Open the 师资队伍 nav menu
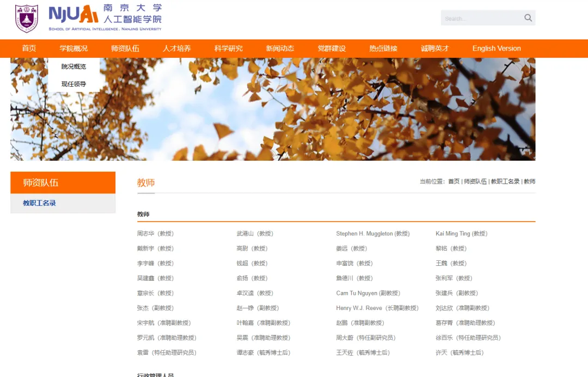 (x=125, y=48)
